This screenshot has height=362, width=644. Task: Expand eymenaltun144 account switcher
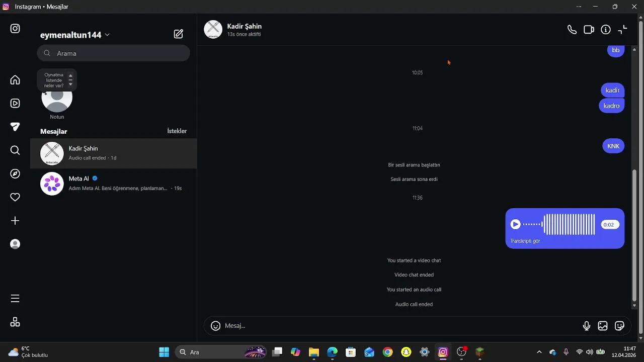[x=75, y=35]
